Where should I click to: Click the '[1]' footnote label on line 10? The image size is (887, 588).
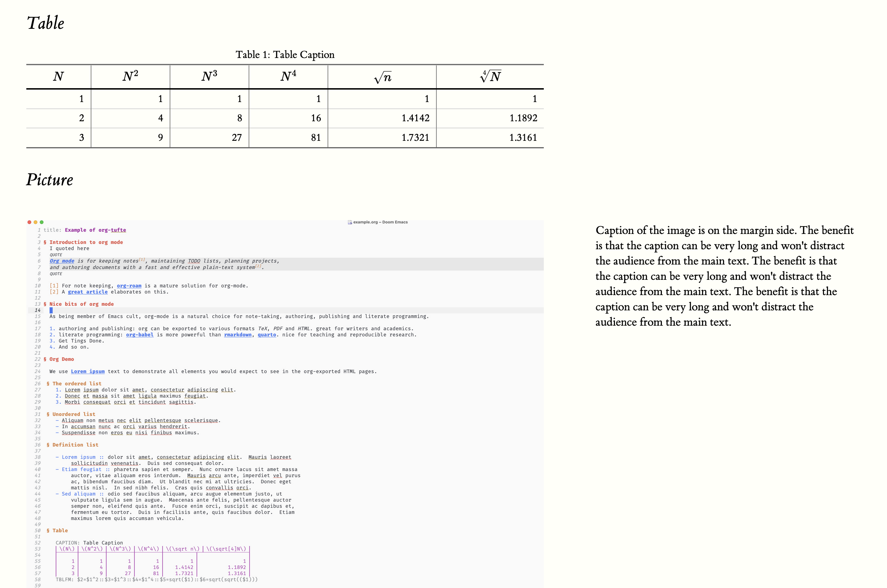pos(54,286)
